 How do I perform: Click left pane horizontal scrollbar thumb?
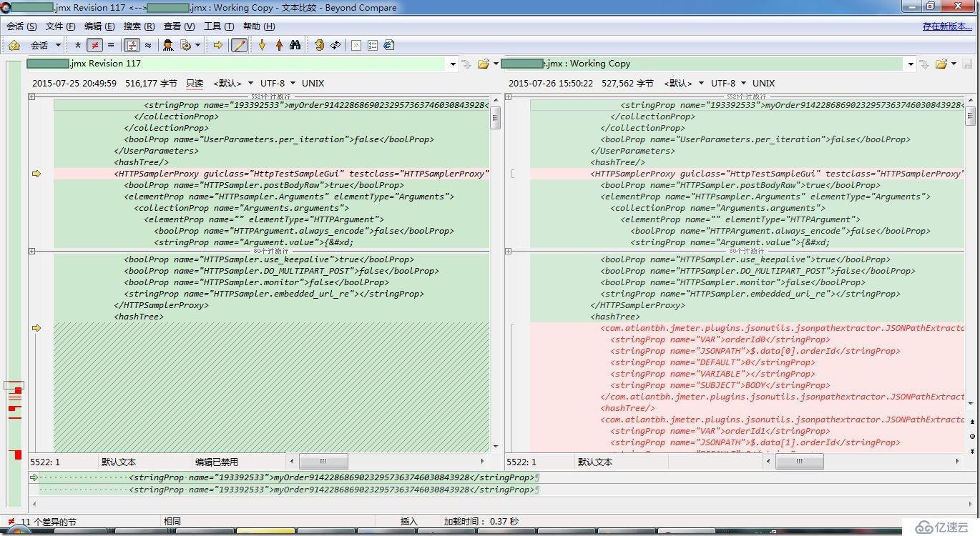323,462
